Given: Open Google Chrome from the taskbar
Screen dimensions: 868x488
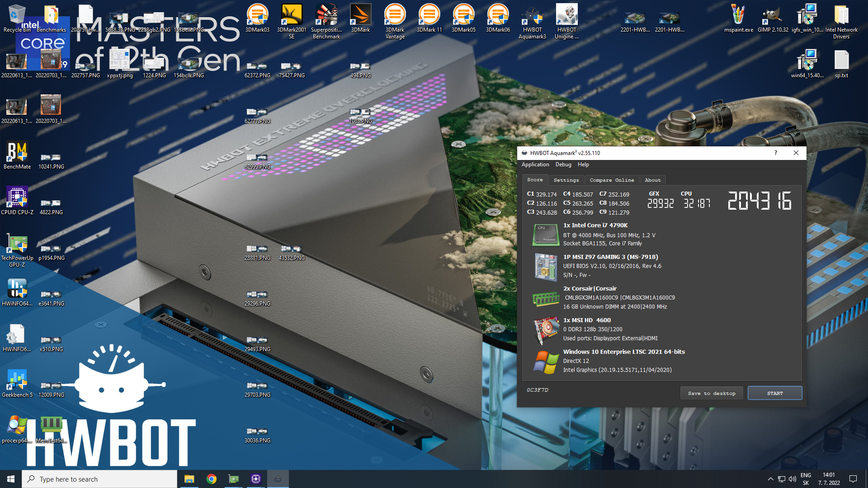Looking at the screenshot, I should coord(211,479).
